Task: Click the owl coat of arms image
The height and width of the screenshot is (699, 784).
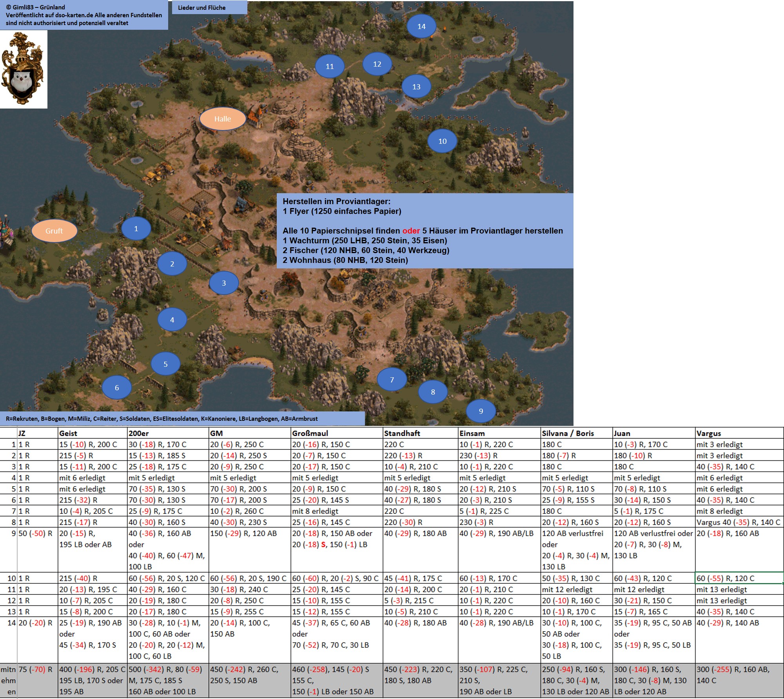Action: [24, 69]
